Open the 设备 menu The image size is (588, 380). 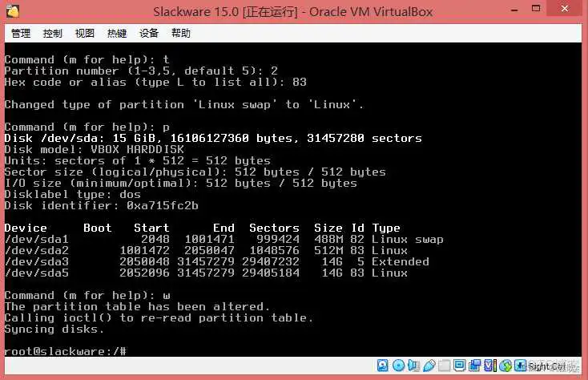[x=149, y=34]
